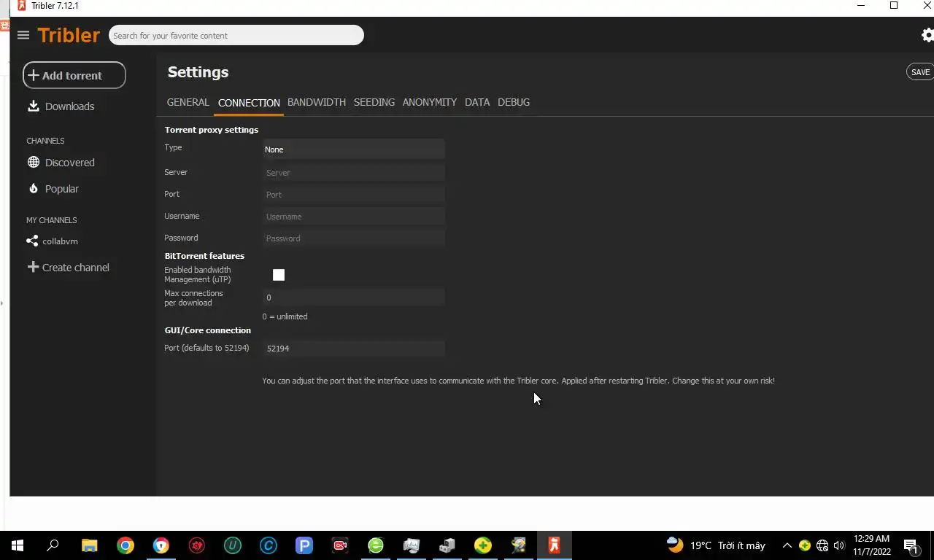The width and height of the screenshot is (934, 560).
Task: Click the '0 = unlimited' hint text
Action: pyautogui.click(x=285, y=316)
